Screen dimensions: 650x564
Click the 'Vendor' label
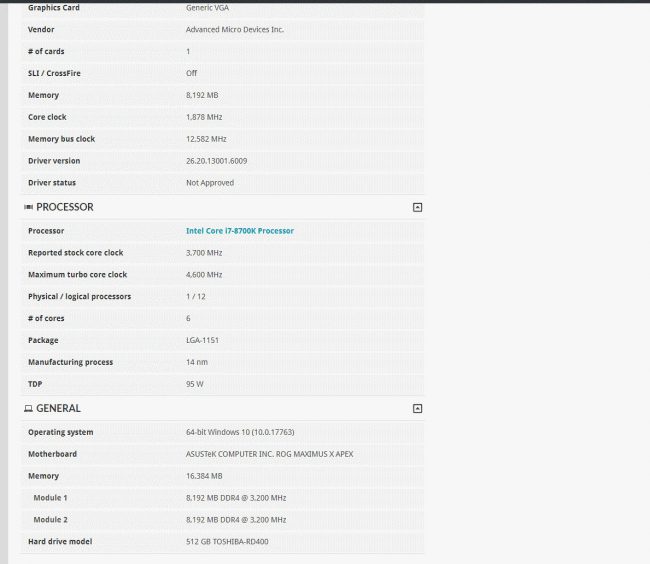coord(41,29)
